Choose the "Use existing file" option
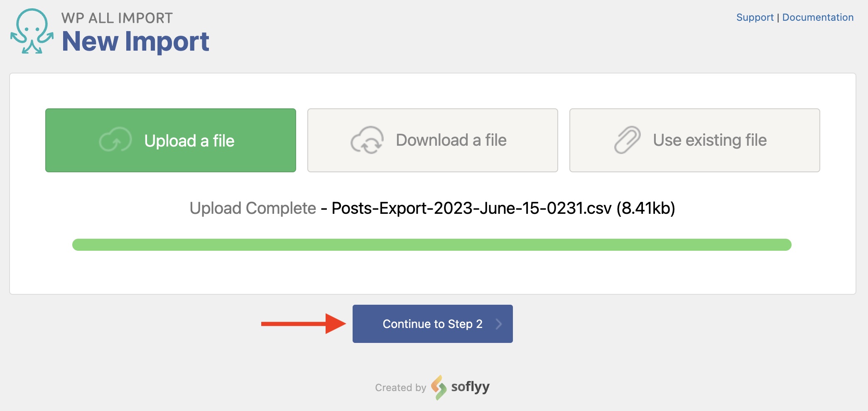The image size is (868, 411). [x=709, y=140]
